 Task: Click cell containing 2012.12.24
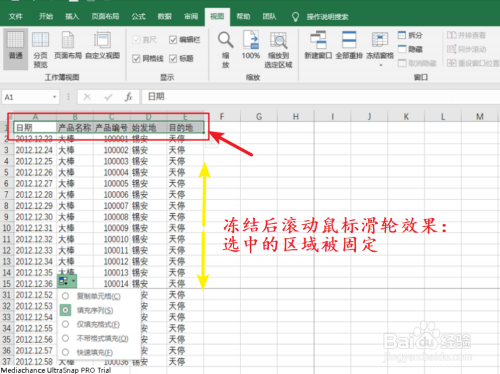pyautogui.click(x=35, y=150)
